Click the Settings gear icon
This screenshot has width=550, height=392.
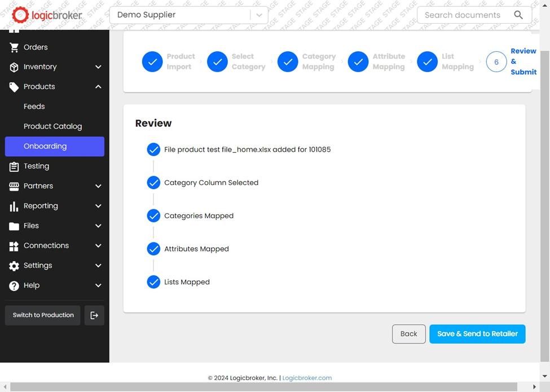click(14, 266)
